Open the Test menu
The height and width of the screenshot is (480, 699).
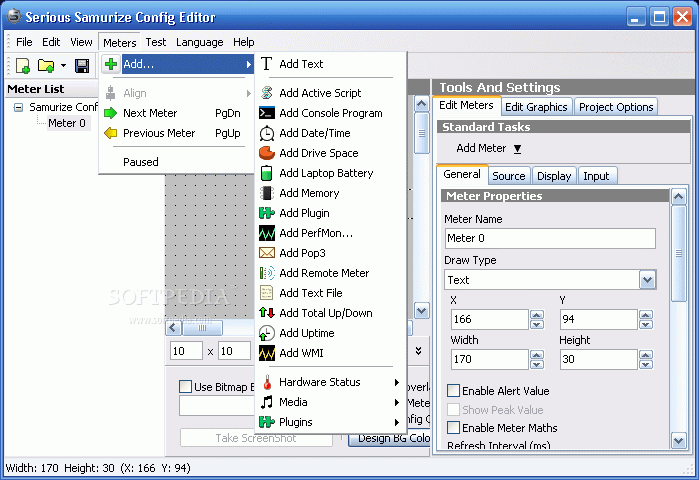pos(156,42)
